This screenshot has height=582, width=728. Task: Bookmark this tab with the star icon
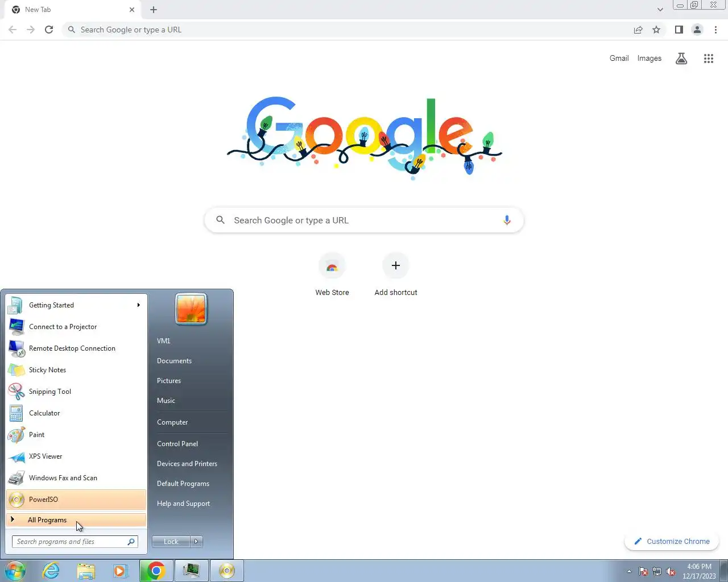point(656,30)
